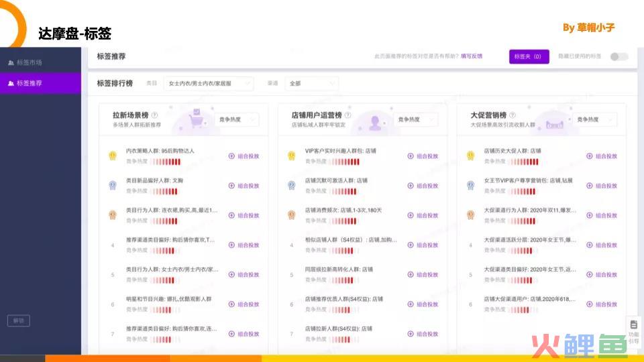Click the 解锁 button in the sidebar
Image resolution: width=644 pixels, height=362 pixels.
19,320
